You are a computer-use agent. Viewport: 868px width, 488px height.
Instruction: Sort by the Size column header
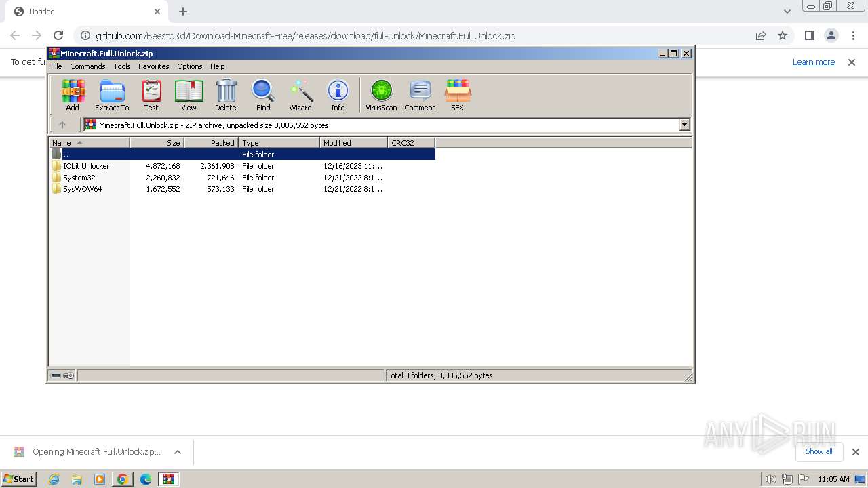pyautogui.click(x=157, y=142)
